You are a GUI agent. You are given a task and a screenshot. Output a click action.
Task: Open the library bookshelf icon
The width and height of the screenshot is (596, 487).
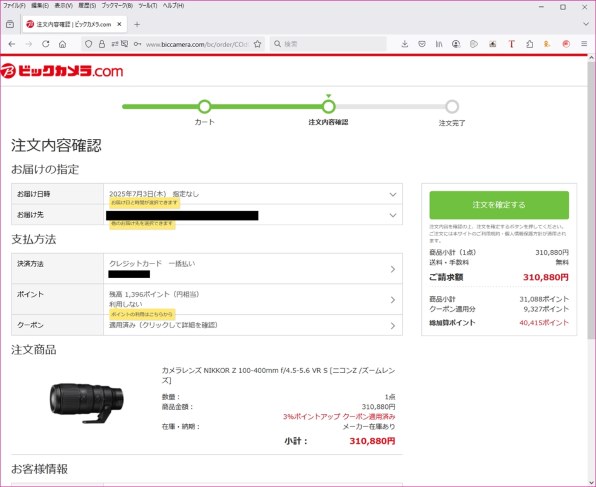pos(439,44)
